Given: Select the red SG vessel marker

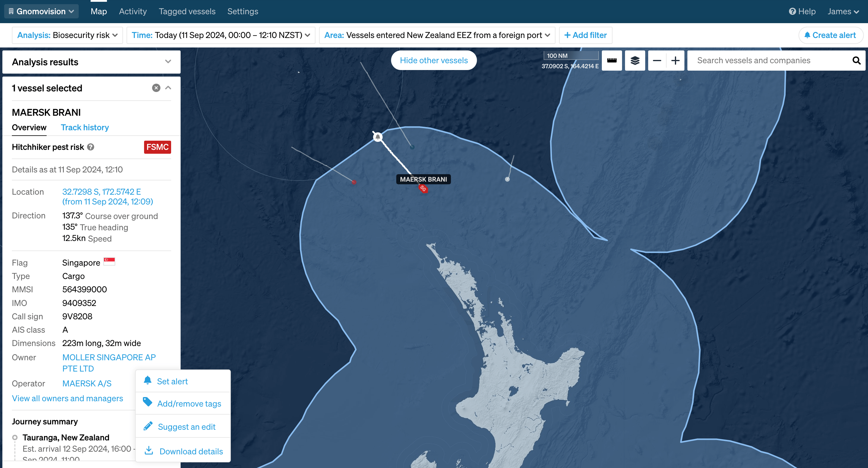Looking at the screenshot, I should [x=423, y=188].
